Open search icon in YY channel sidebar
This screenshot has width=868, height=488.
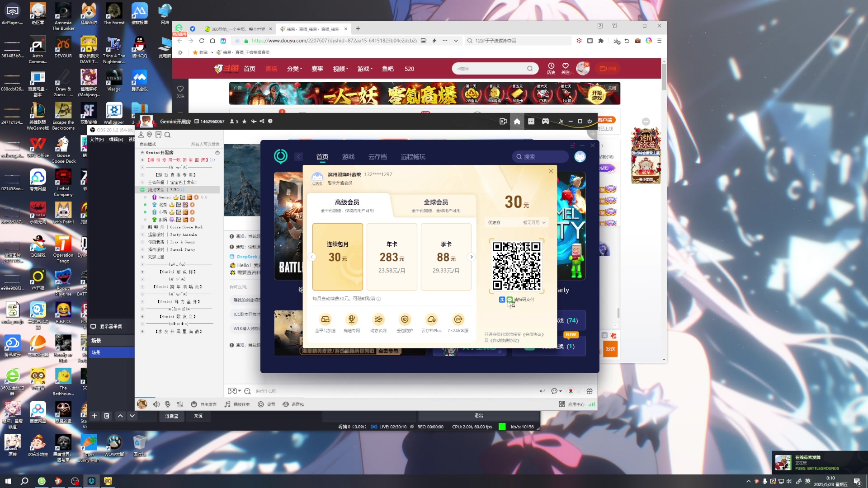[167, 135]
